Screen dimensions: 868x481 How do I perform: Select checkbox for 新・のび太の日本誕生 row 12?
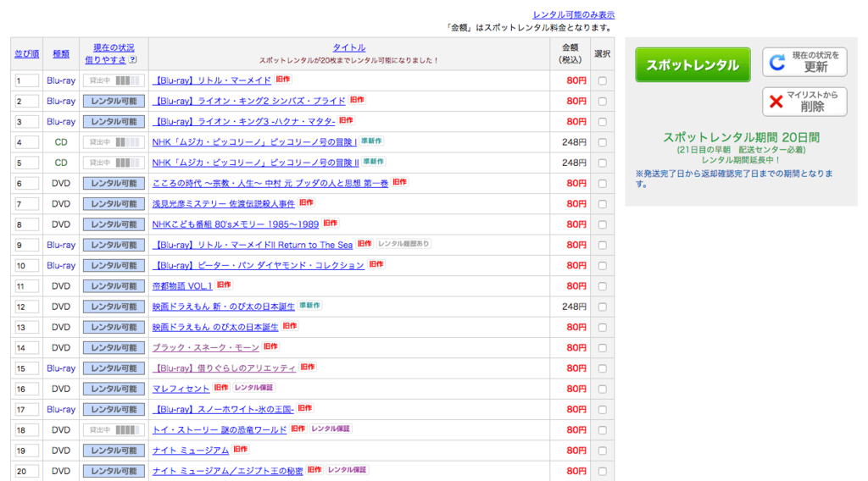(x=603, y=307)
